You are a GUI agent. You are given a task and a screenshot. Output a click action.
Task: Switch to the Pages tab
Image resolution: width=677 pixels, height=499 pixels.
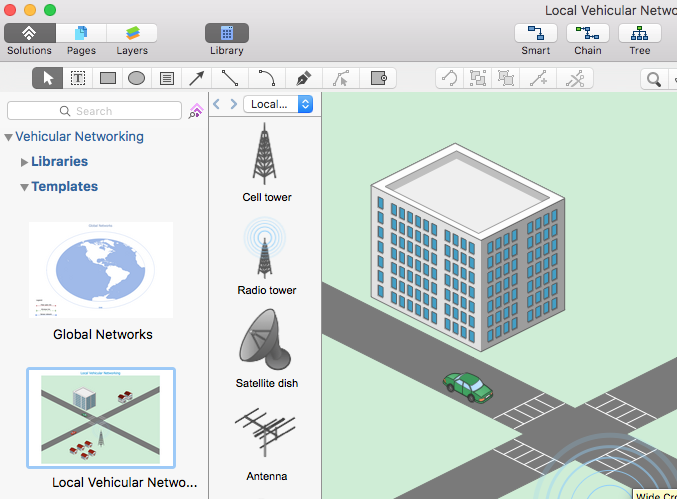coord(81,33)
